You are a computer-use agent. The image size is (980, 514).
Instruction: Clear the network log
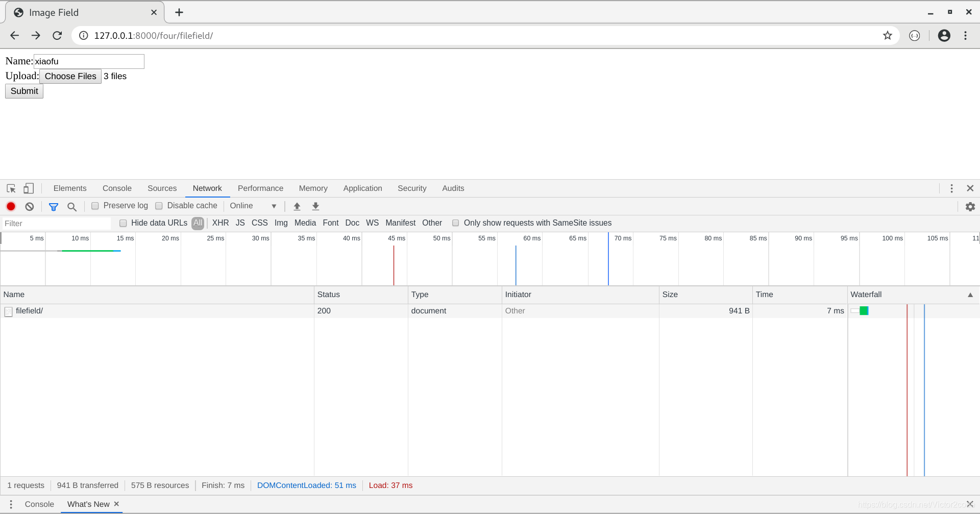[30, 206]
